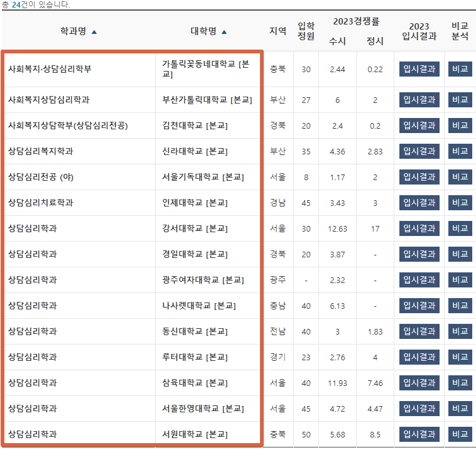476x450 pixels.
Task: Click 비교 for 강서대학교 row
Action: [460, 228]
